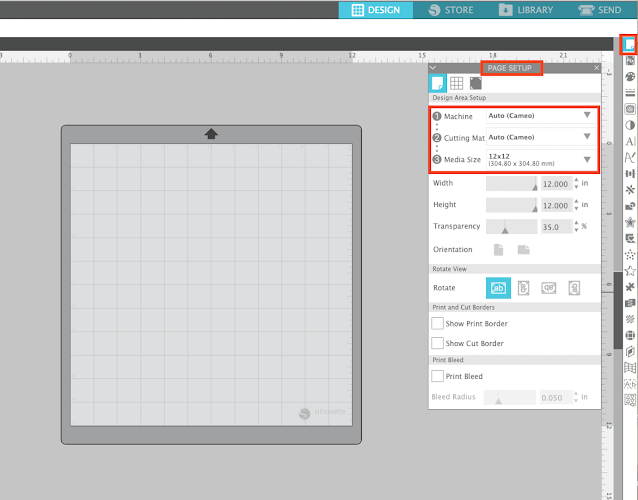This screenshot has width=638, height=500.
Task: Open the outlined star panel icon
Action: [x=630, y=271]
